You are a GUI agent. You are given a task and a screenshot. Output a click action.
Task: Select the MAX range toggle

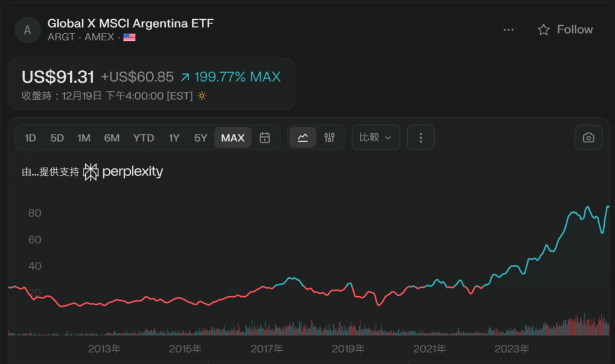pos(232,138)
